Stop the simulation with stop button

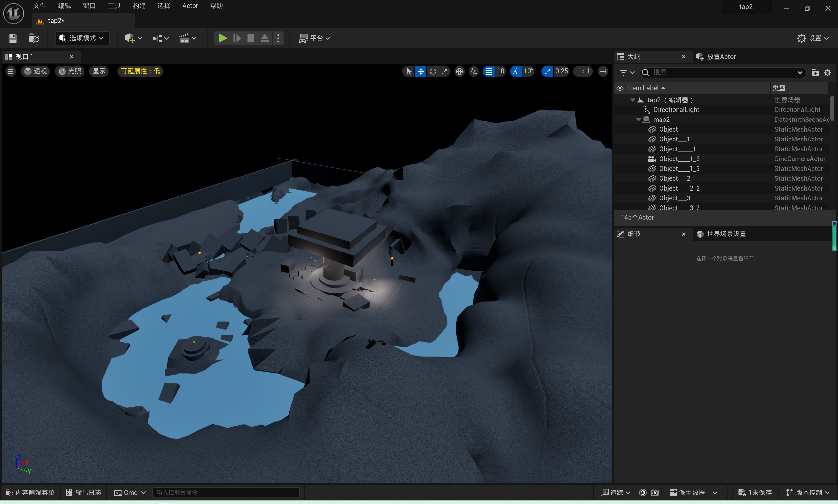(x=251, y=38)
